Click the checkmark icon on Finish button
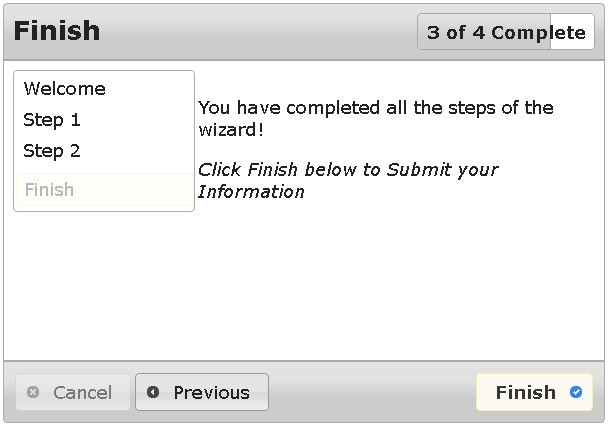The image size is (608, 436). [x=576, y=392]
